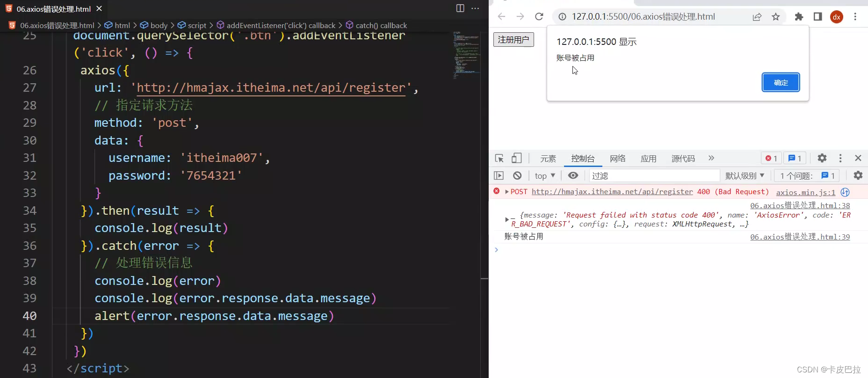
Task: Open the hmajax.itheima.net/api/register link
Action: click(x=612, y=192)
